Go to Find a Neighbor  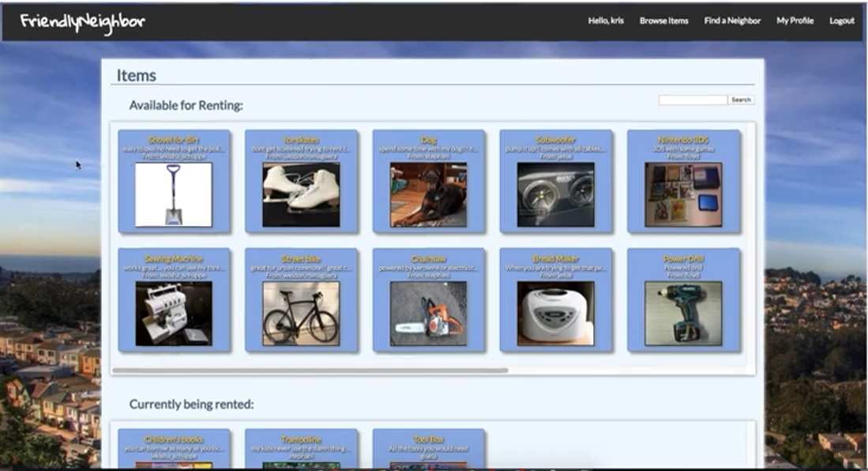(732, 21)
